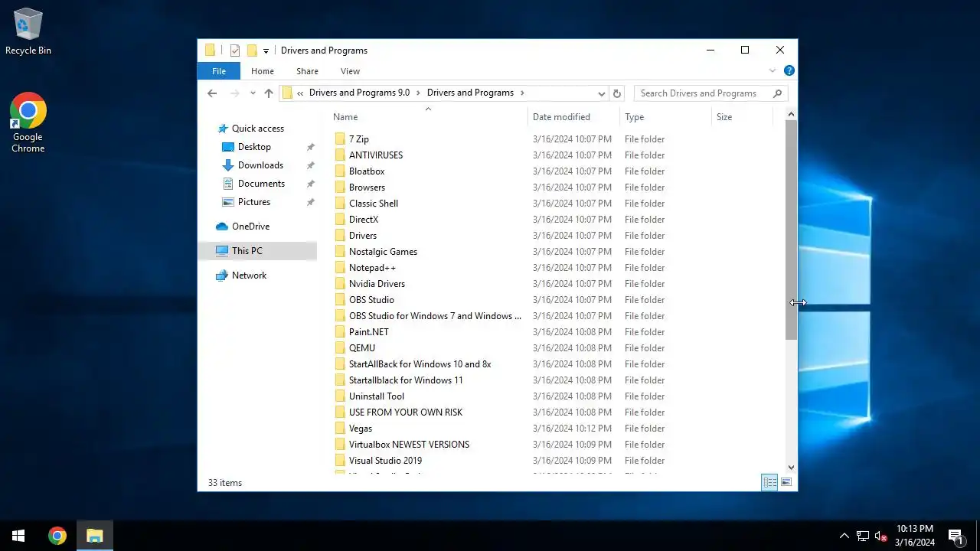Select the Nvidia Drivers folder

[377, 284]
